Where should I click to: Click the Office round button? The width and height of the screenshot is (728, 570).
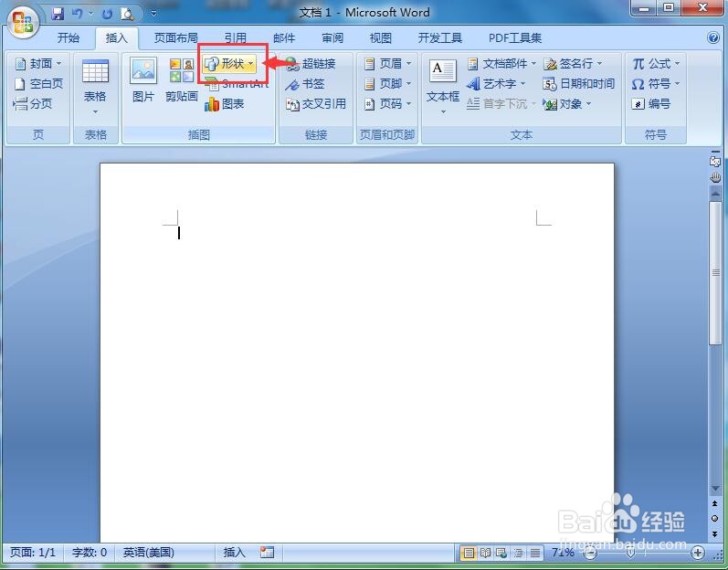click(x=23, y=23)
